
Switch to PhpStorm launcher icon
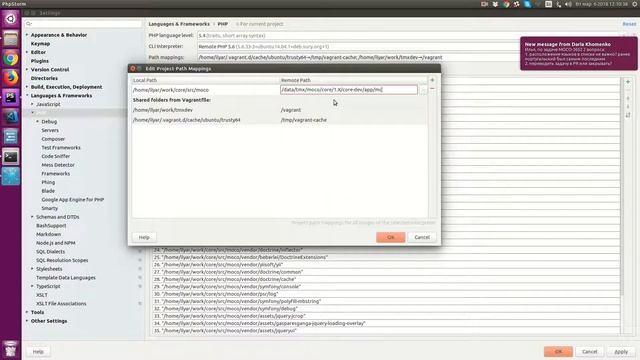(11, 97)
